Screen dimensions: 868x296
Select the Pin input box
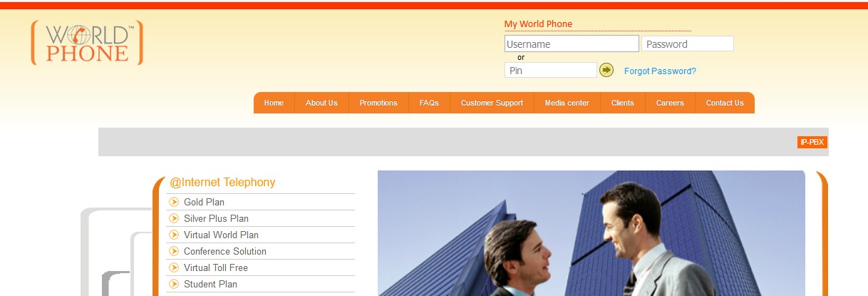pos(551,70)
